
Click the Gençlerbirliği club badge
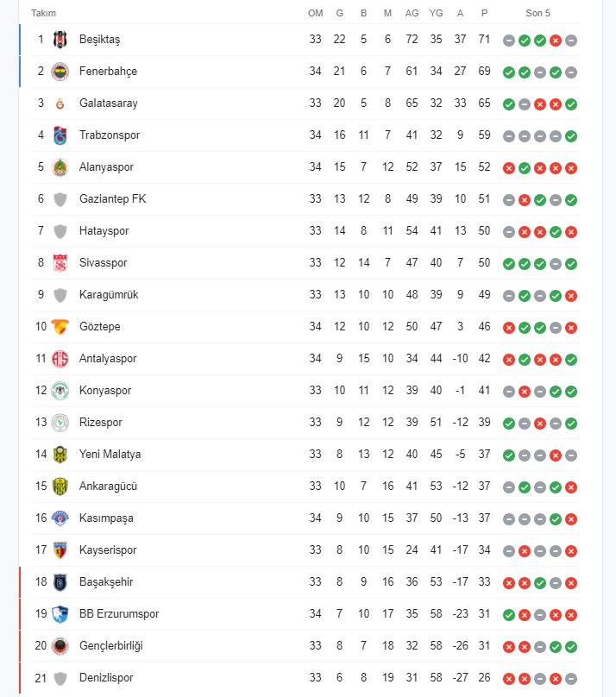tap(60, 646)
